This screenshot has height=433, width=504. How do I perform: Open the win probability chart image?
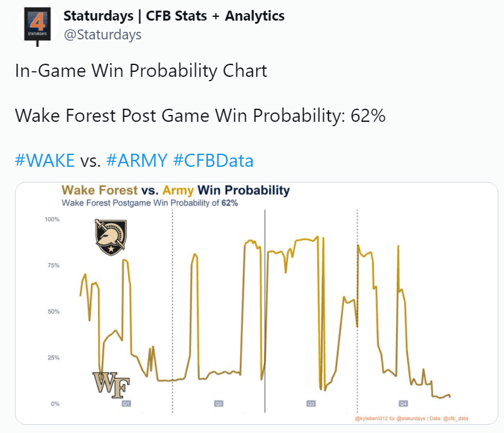pos(257,303)
